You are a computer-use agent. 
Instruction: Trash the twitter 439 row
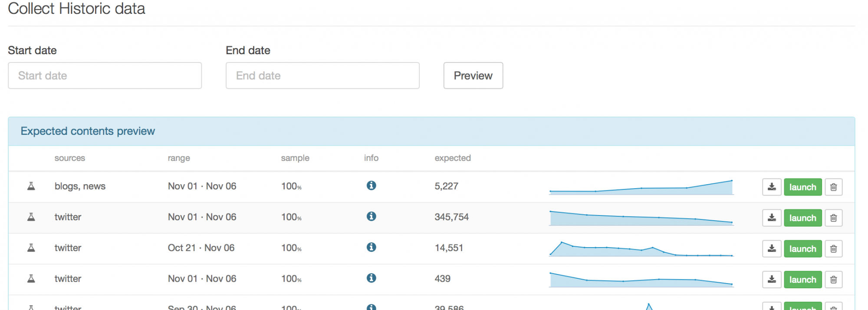coord(833,280)
